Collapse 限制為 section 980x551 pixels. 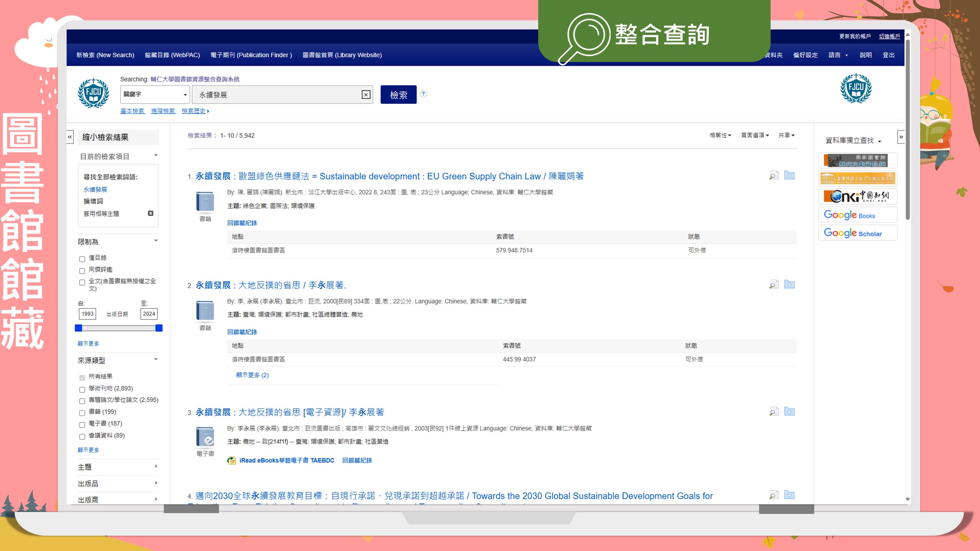[x=156, y=240]
